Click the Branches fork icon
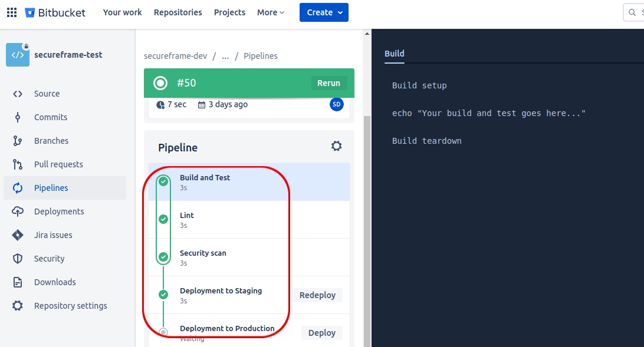The width and height of the screenshot is (644, 347). click(17, 141)
